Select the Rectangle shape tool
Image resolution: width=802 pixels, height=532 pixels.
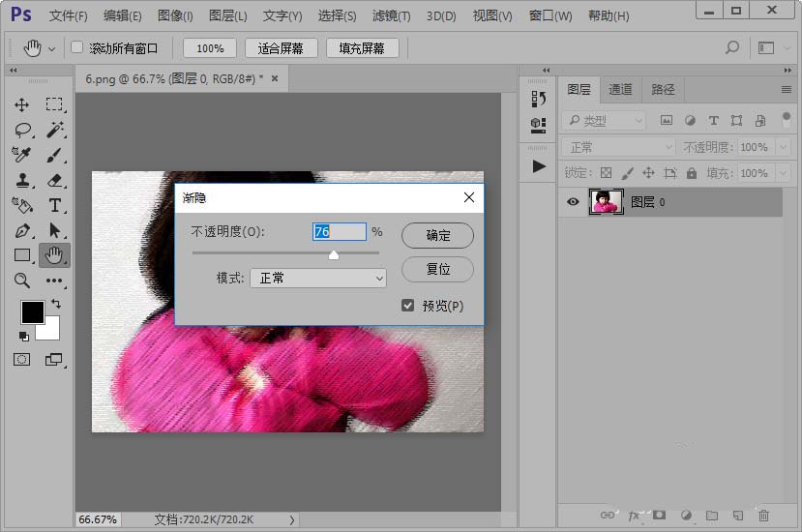(x=22, y=254)
